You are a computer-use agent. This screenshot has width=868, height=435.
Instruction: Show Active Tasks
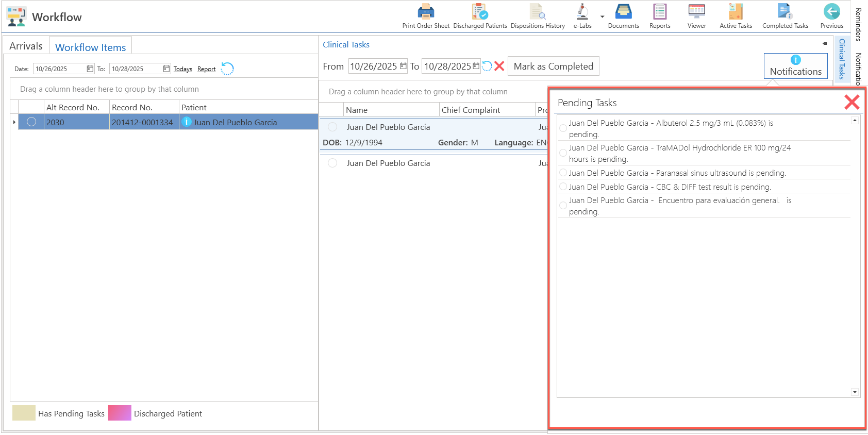(x=736, y=16)
